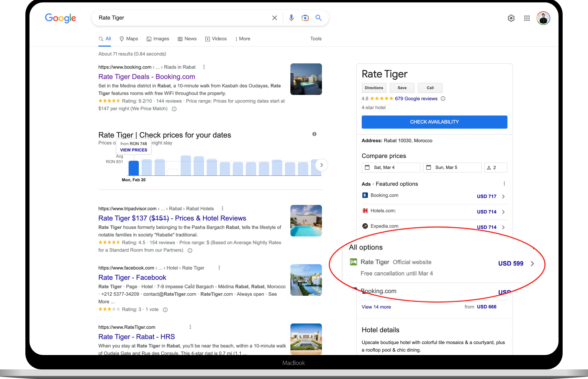The width and height of the screenshot is (588, 379).
Task: Expand Expedia.com USD 714 offer chevron
Action: point(503,227)
